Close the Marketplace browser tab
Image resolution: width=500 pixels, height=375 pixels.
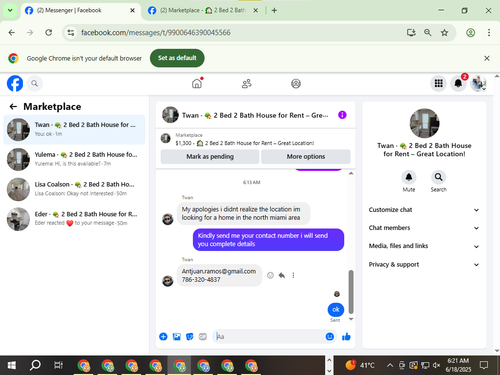255,10
